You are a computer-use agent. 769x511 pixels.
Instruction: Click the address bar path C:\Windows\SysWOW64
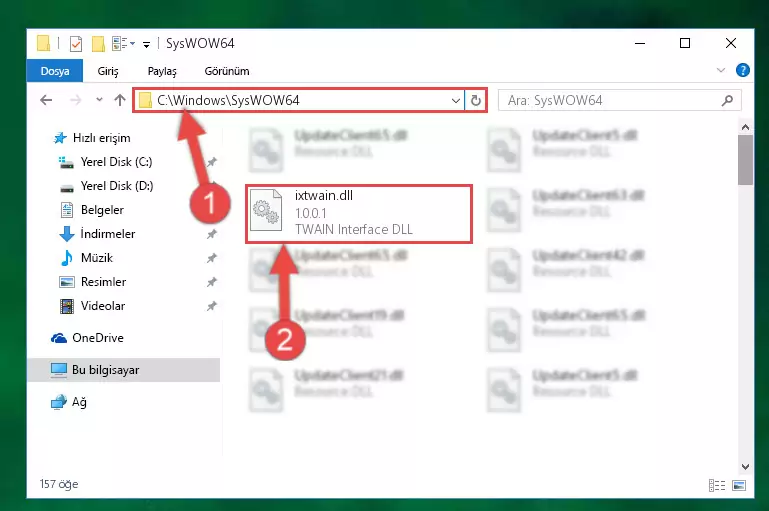pyautogui.click(x=228, y=101)
